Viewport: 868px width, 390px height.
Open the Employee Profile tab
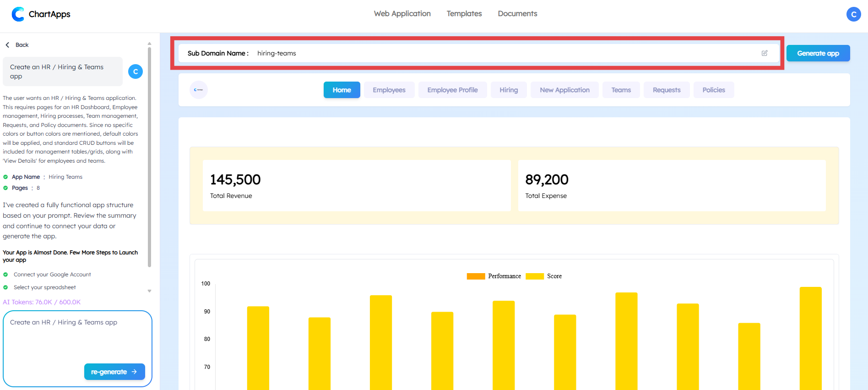pos(453,90)
